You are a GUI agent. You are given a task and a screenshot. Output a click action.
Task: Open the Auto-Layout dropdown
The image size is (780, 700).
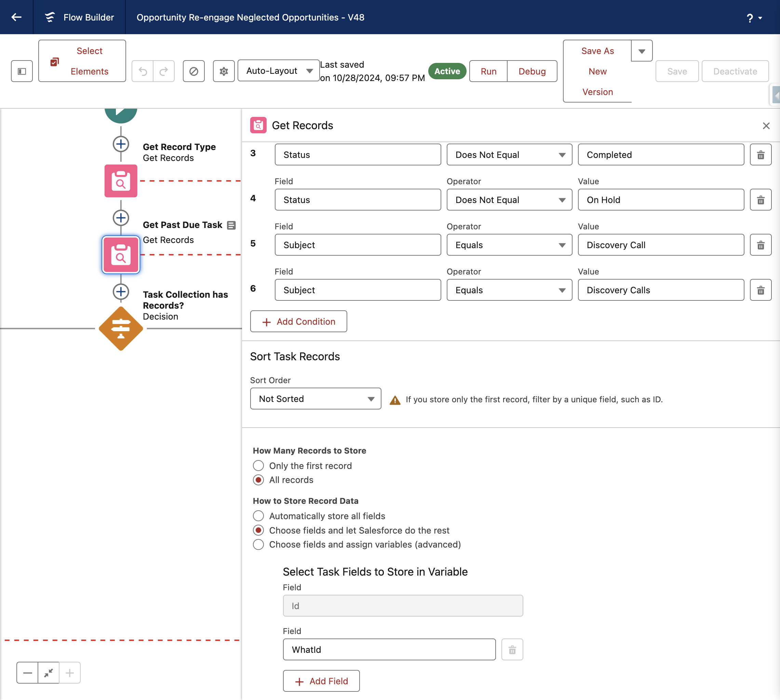279,70
